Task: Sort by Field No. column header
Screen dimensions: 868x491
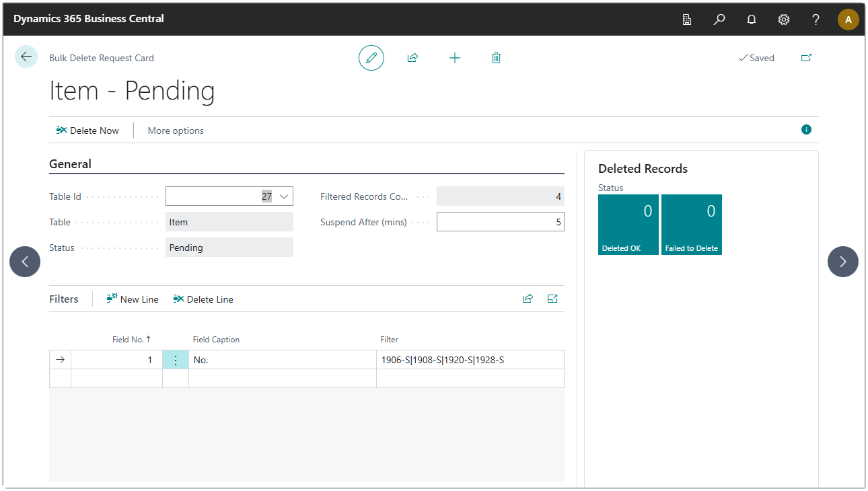Action: [131, 339]
